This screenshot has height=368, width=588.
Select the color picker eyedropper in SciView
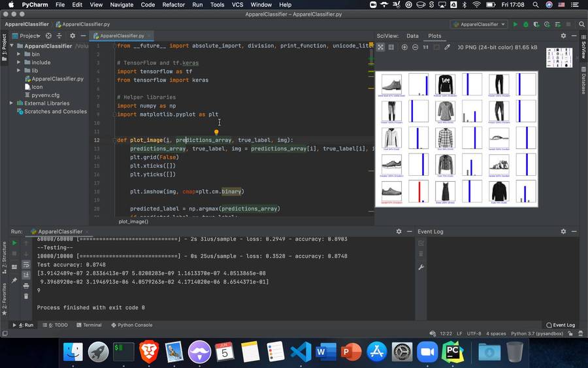pos(448,47)
